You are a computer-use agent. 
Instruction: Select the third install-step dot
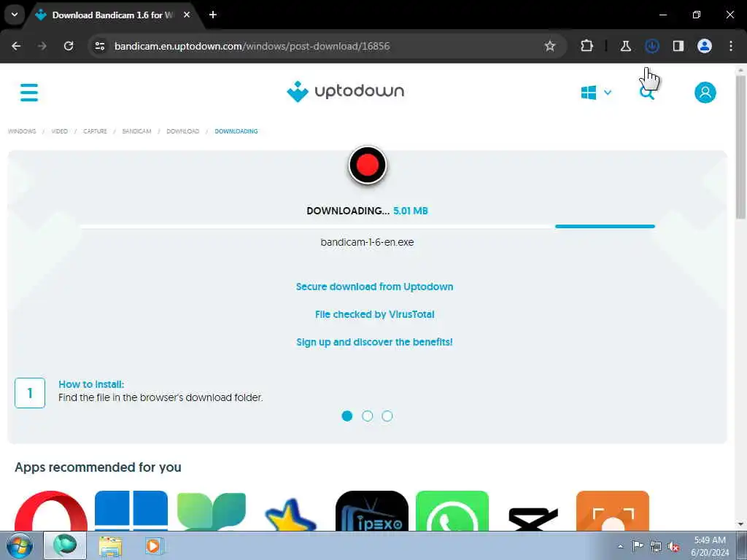click(x=387, y=416)
